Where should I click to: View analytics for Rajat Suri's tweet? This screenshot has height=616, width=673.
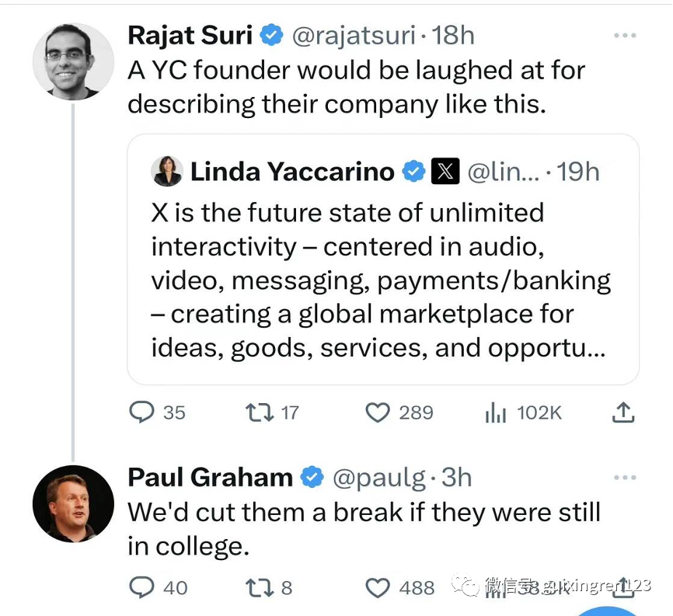[496, 412]
